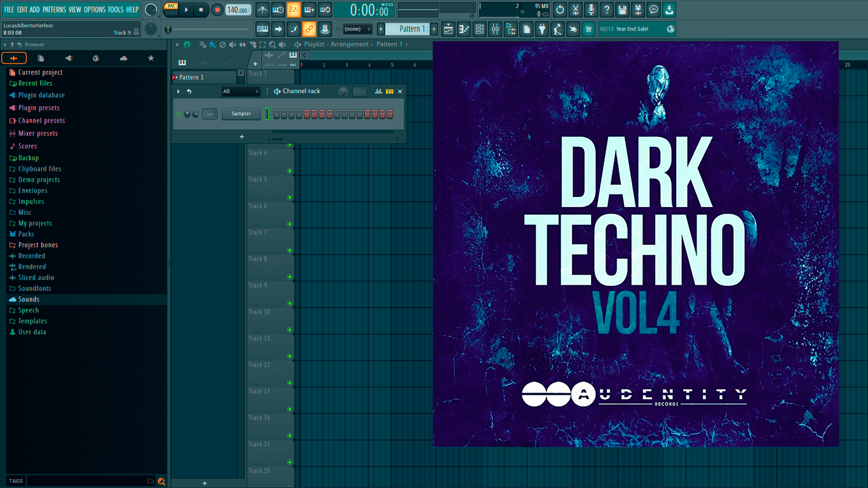Screen dimensions: 868x488
Task: Click the Sampler channel panning knob
Action: (187, 114)
